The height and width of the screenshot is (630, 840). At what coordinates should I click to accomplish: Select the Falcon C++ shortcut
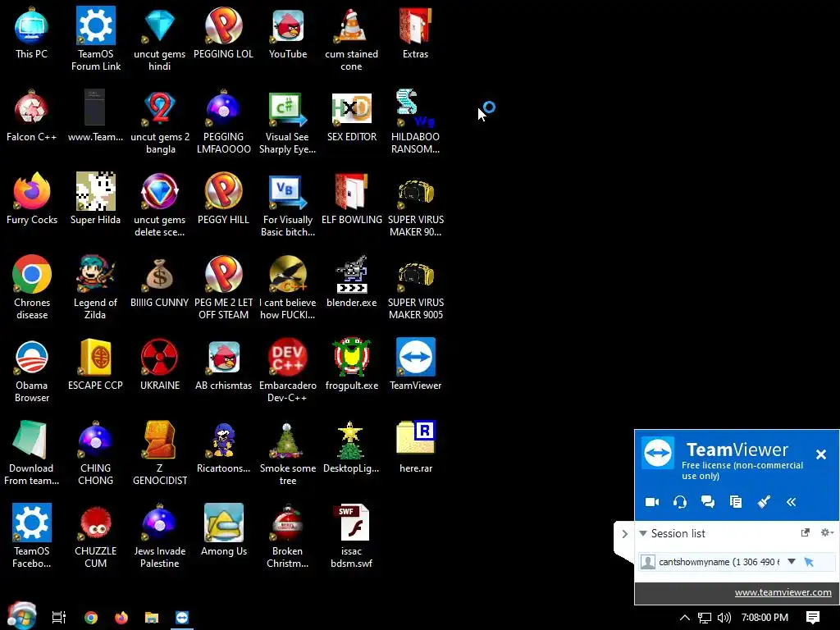point(32,116)
